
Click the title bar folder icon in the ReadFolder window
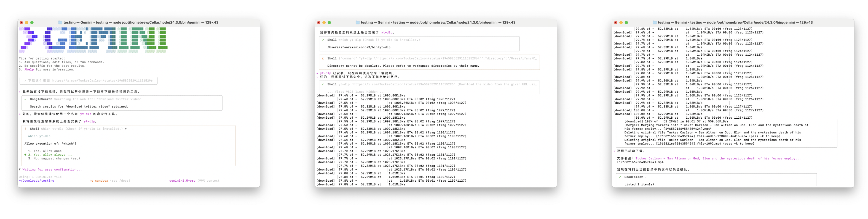point(655,23)
